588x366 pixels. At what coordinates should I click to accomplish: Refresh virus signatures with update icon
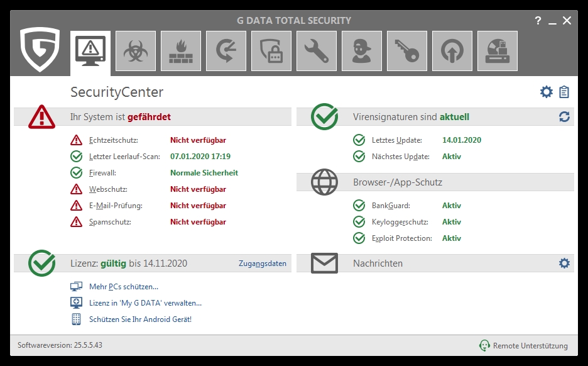564,117
